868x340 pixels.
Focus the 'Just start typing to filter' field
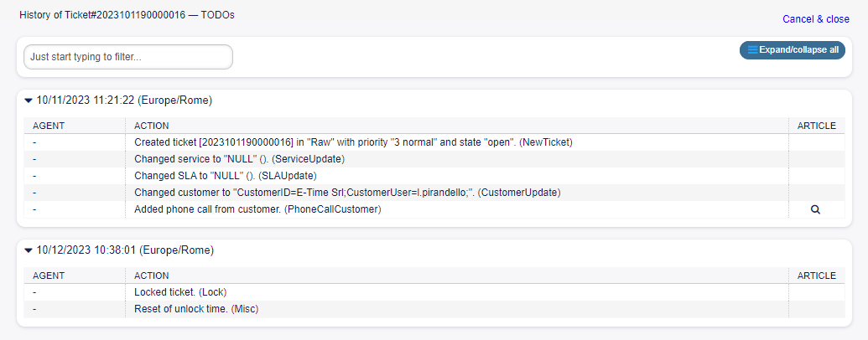click(x=128, y=57)
